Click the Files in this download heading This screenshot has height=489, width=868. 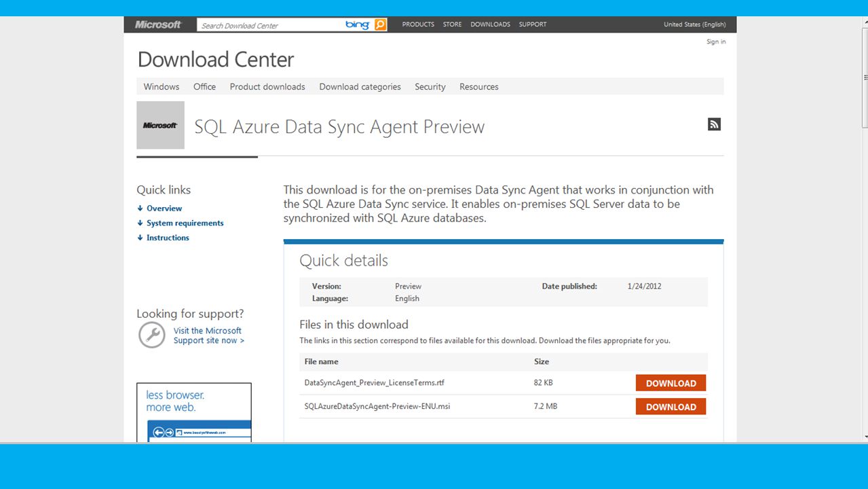click(x=354, y=325)
